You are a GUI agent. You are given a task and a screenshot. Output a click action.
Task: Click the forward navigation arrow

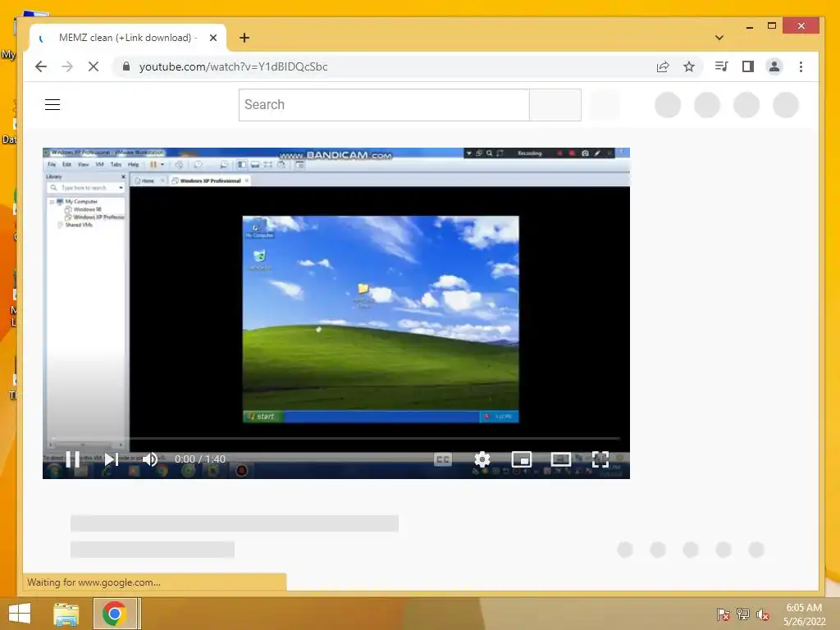67,66
